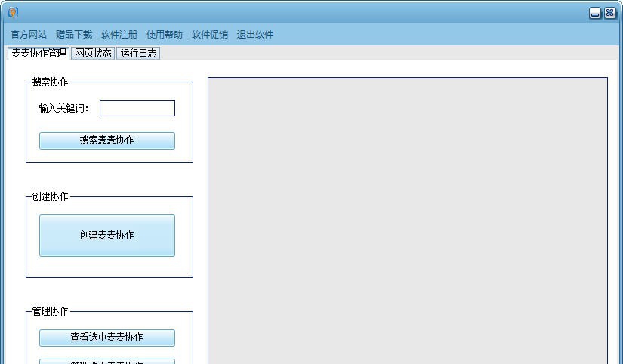Switch to the 麦麦协作管理 tab

click(39, 54)
